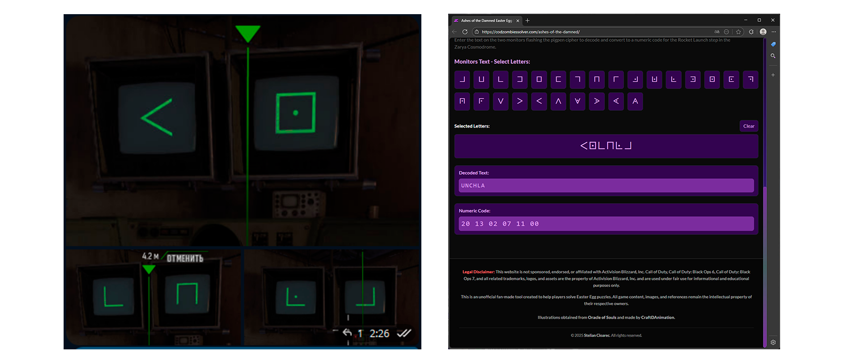Select the plain top-right corner pigpen symbol
Screen dimensions: 868x363
click(x=577, y=79)
